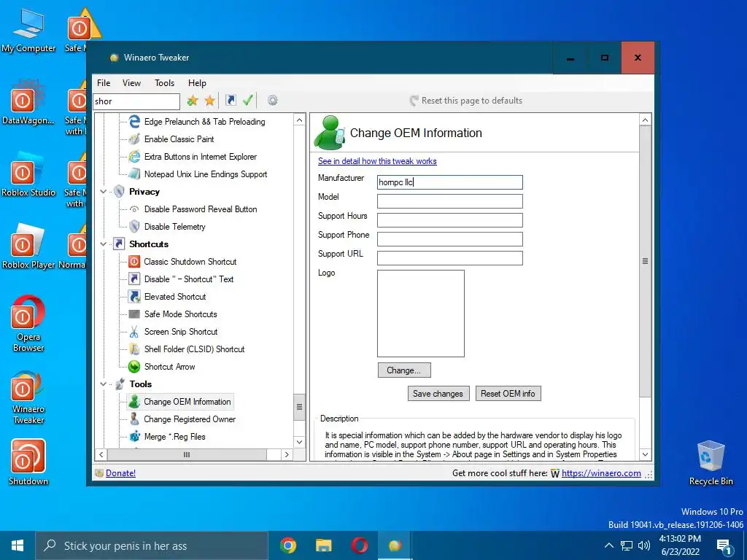This screenshot has width=747, height=560.
Task: Click the taskbar search box
Action: [x=152, y=545]
